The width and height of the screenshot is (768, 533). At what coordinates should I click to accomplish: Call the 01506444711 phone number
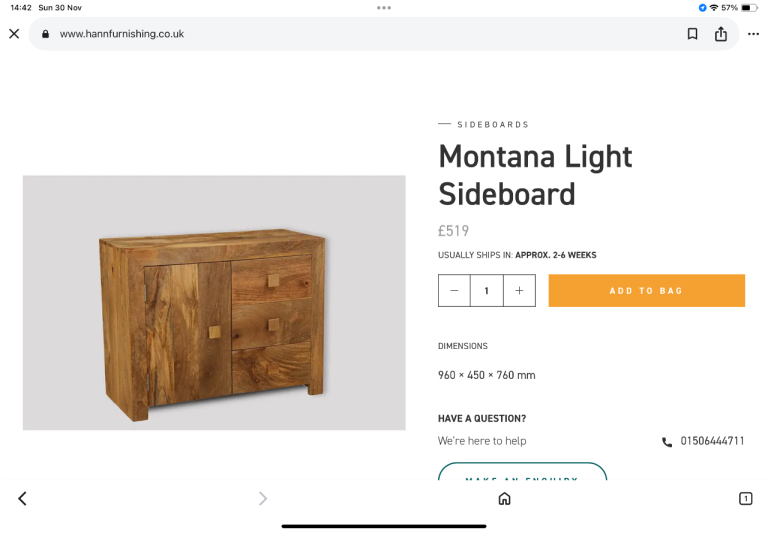click(712, 441)
